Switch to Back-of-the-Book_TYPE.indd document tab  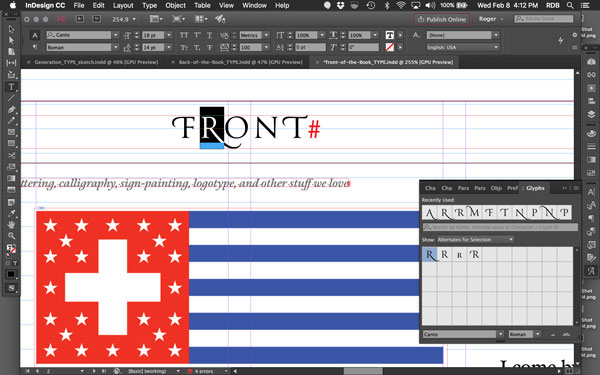[x=240, y=62]
